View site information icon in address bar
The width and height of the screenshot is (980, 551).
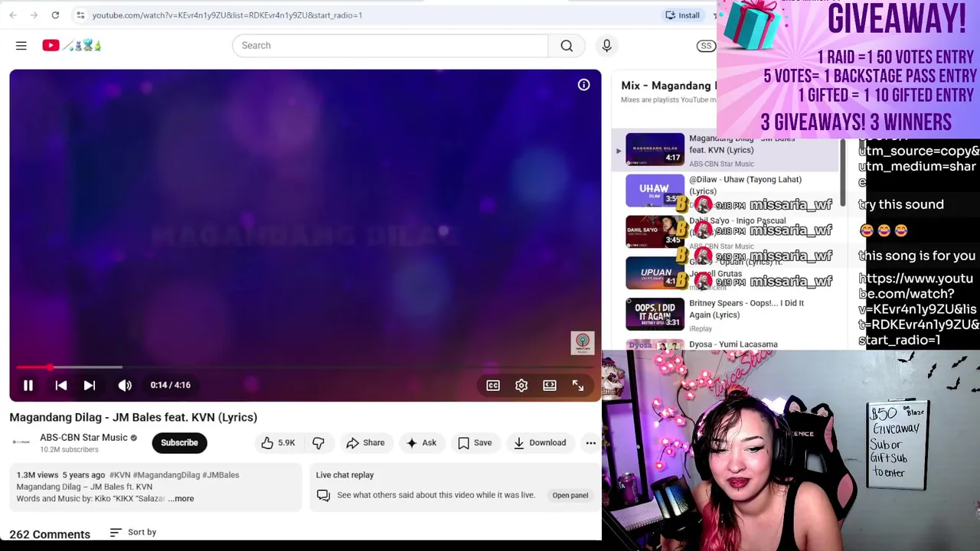pyautogui.click(x=80, y=15)
